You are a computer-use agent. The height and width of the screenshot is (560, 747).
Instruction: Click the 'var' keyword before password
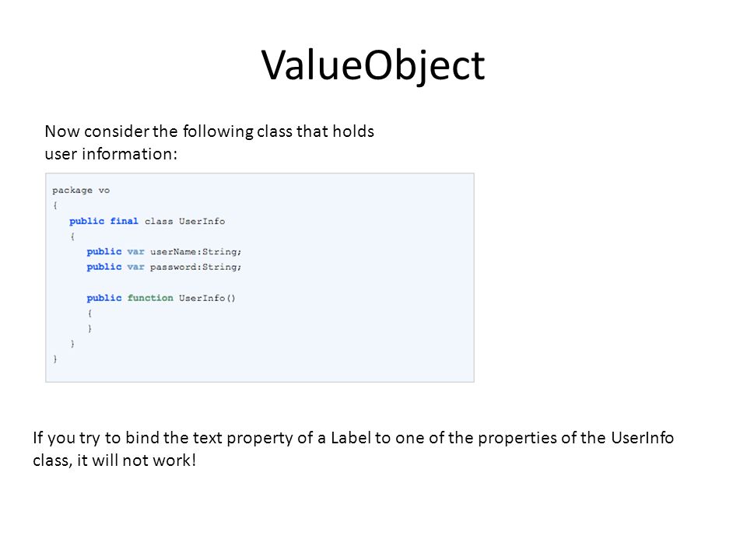click(135, 267)
